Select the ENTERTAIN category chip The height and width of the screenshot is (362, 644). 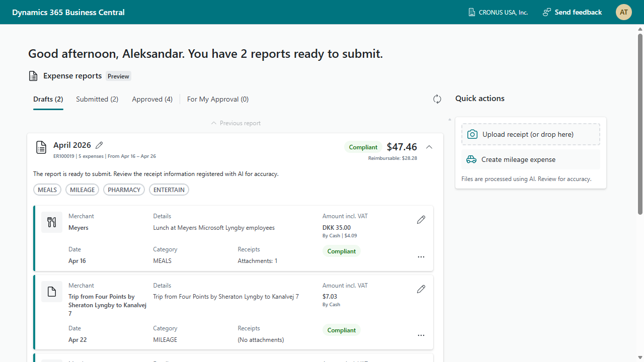coord(169,190)
